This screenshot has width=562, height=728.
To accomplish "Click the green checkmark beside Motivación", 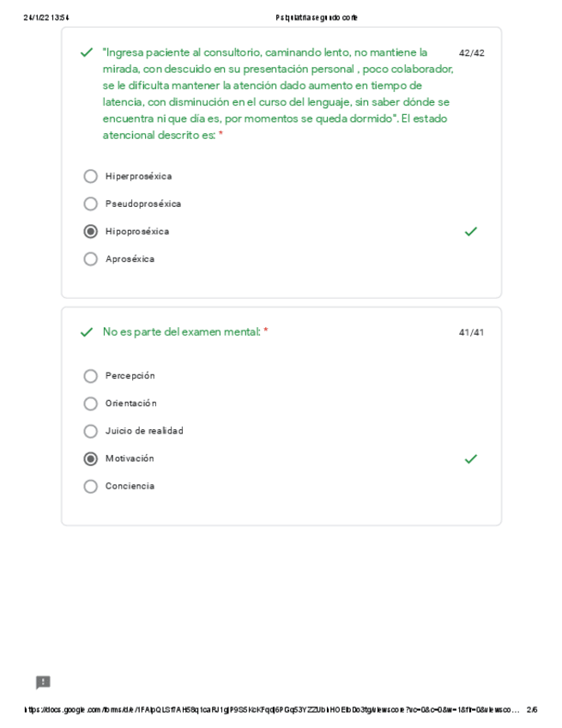I will (470, 459).
